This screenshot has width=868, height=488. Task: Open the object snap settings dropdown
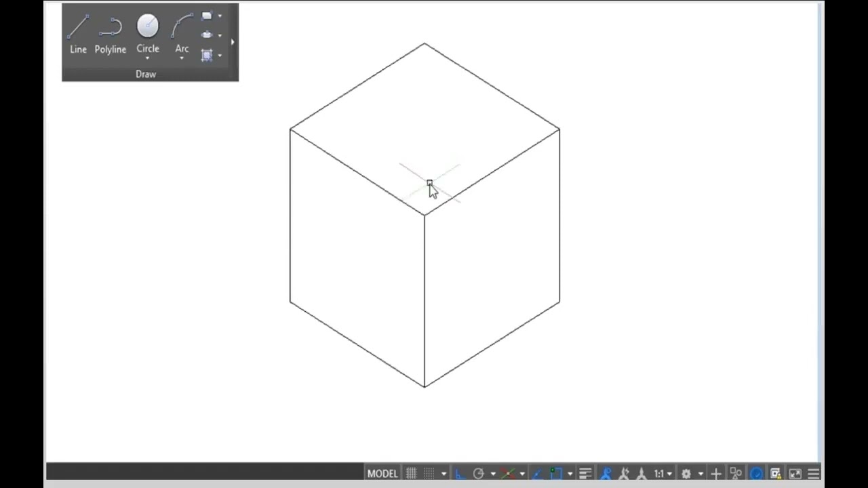(x=570, y=474)
